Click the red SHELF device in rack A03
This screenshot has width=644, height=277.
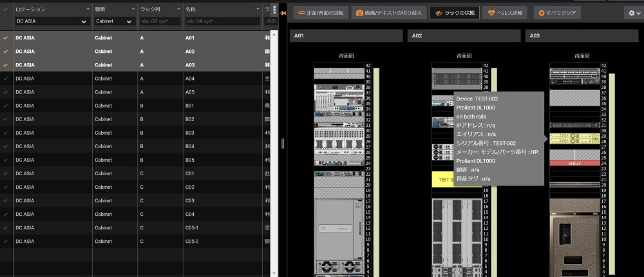[574, 163]
